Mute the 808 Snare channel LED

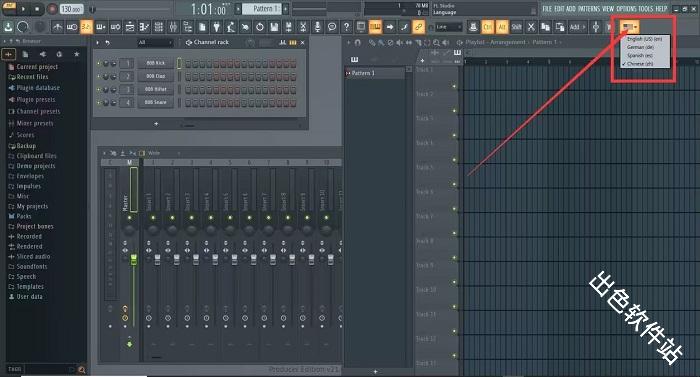coord(99,102)
